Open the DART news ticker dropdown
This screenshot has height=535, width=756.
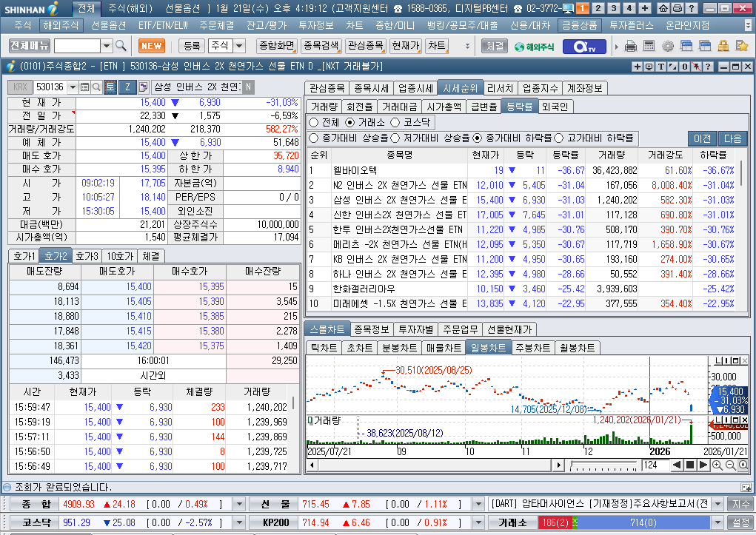point(718,505)
